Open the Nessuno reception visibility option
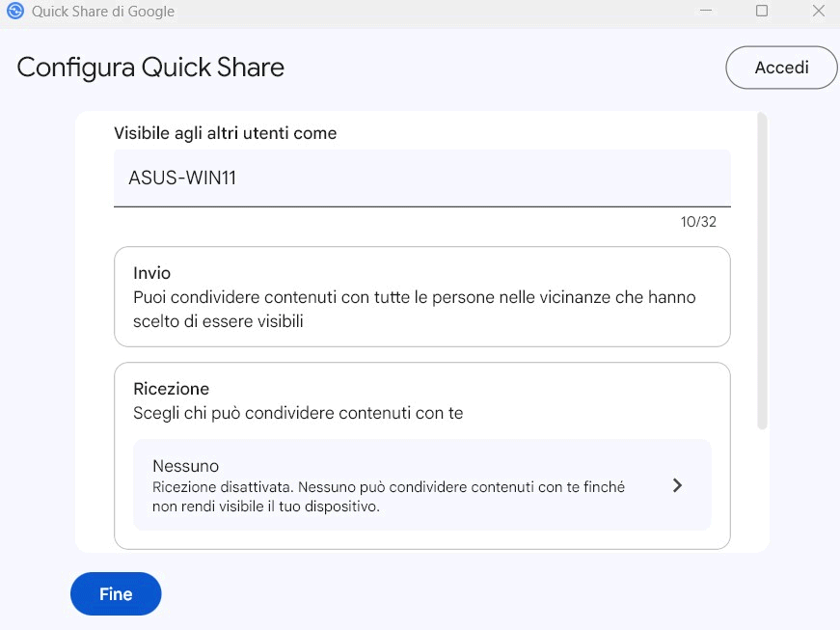 point(421,485)
